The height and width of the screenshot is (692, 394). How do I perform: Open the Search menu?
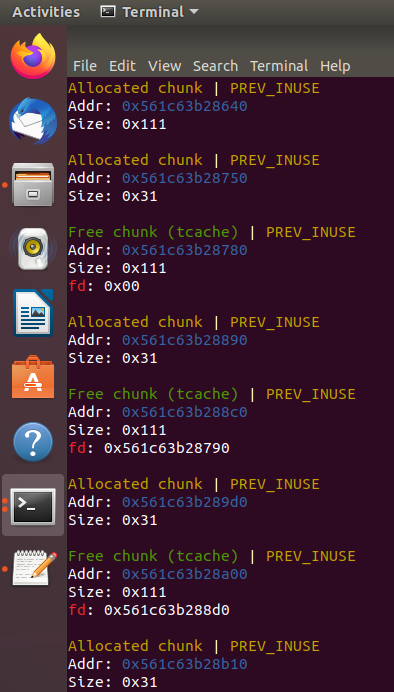(215, 66)
